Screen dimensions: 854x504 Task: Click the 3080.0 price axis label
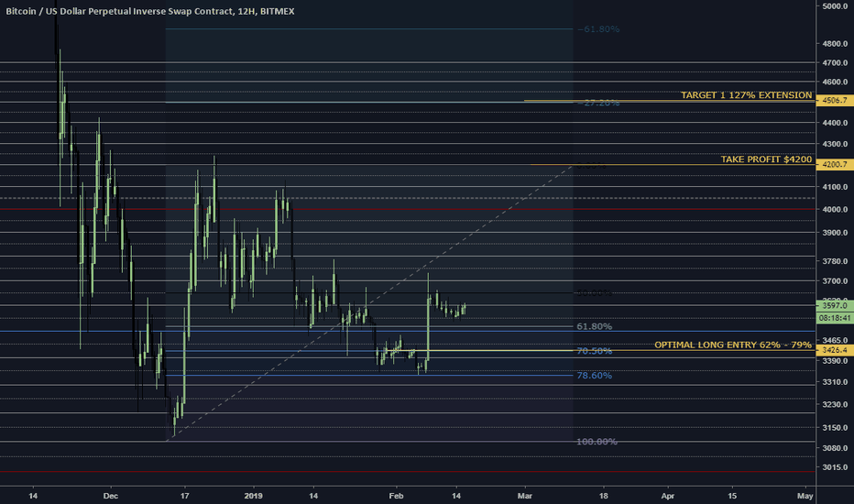tap(835, 448)
